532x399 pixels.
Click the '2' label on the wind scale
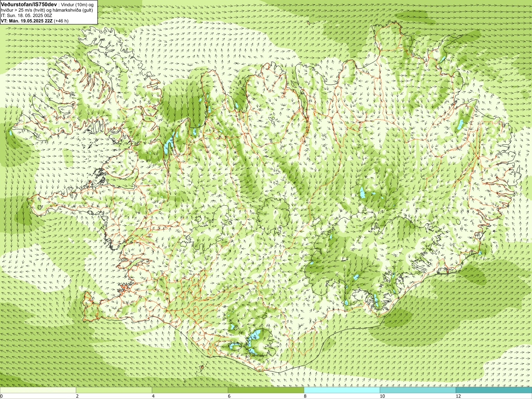(77, 397)
